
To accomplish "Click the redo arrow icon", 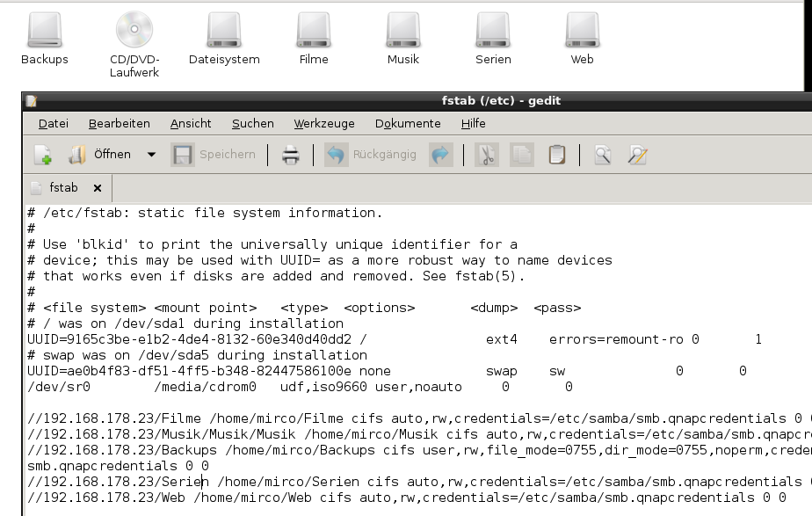I will tap(440, 155).
